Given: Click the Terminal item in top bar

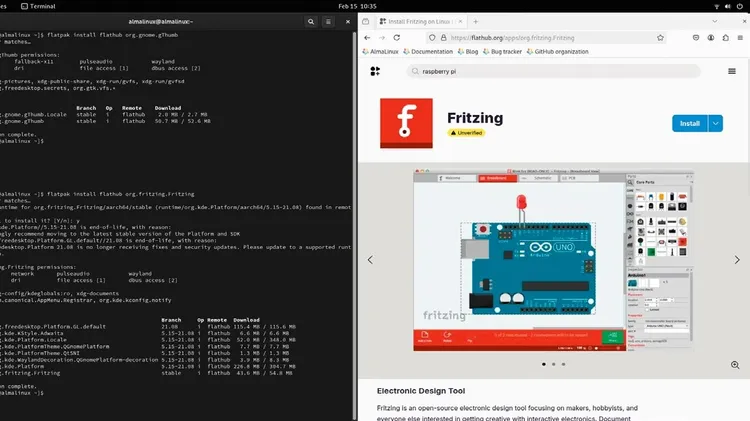Looking at the screenshot, I should point(38,6).
